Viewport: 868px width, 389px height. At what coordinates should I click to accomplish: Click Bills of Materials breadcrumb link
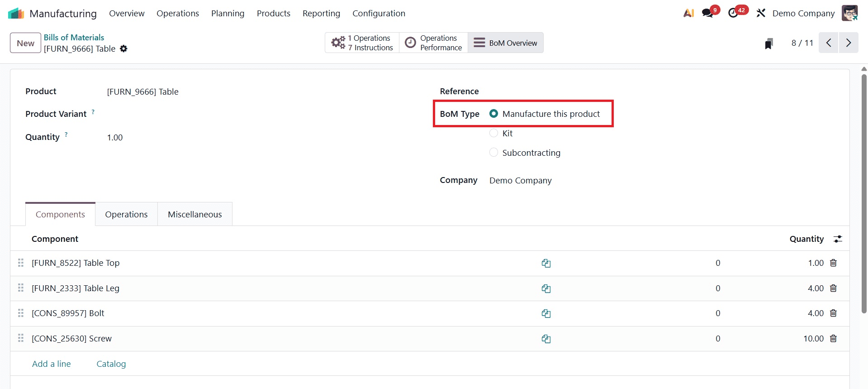(74, 38)
